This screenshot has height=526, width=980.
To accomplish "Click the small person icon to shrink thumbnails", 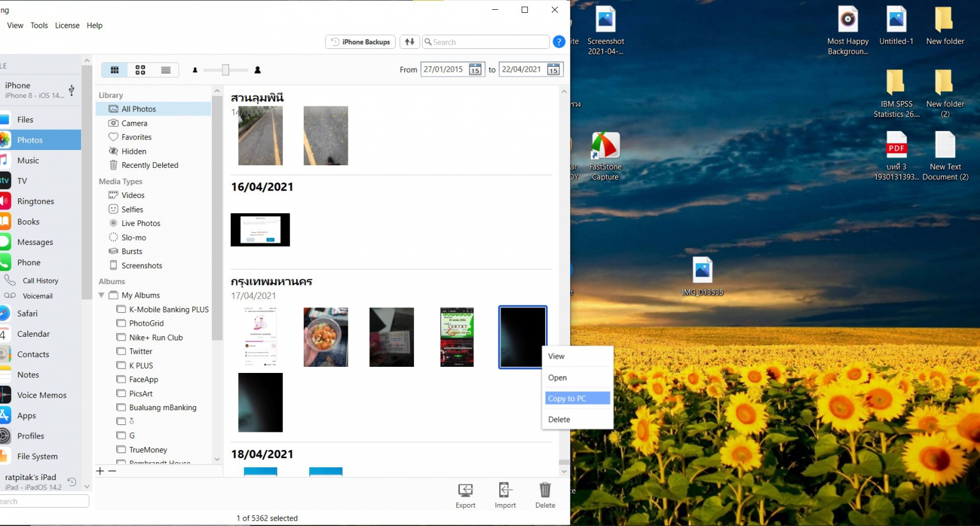I will pos(195,70).
